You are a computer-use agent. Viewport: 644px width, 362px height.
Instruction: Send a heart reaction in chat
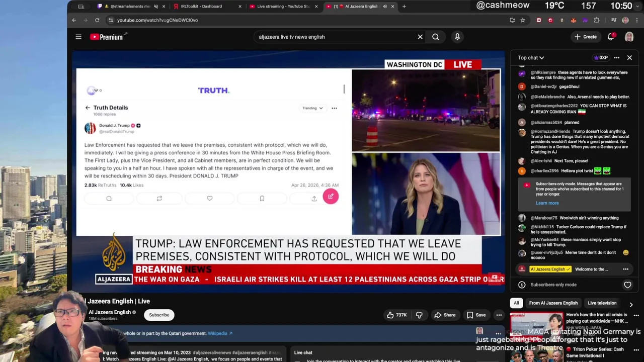(627, 285)
